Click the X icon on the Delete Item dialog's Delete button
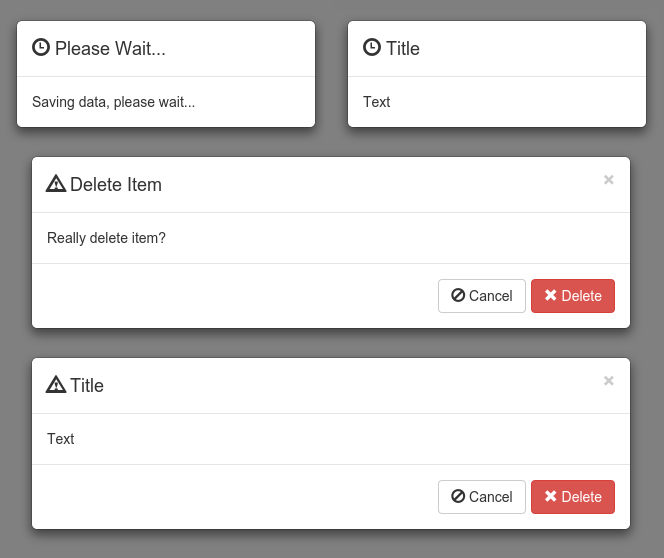The width and height of the screenshot is (664, 558). click(550, 295)
